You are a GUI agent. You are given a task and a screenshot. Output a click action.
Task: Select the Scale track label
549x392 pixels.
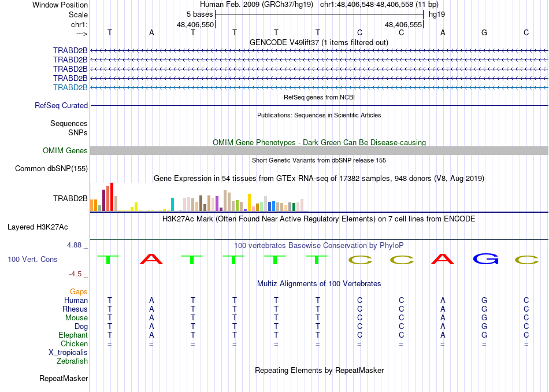tap(78, 14)
